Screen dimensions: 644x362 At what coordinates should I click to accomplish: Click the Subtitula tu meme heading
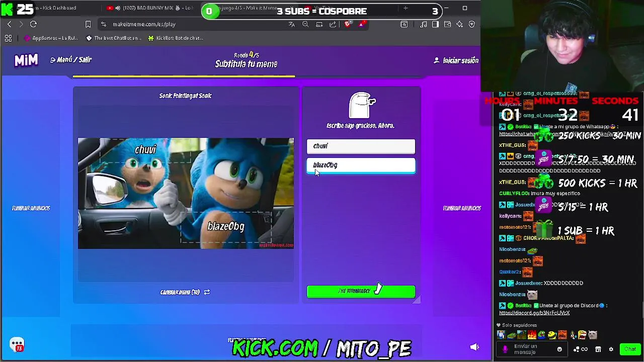click(x=246, y=64)
